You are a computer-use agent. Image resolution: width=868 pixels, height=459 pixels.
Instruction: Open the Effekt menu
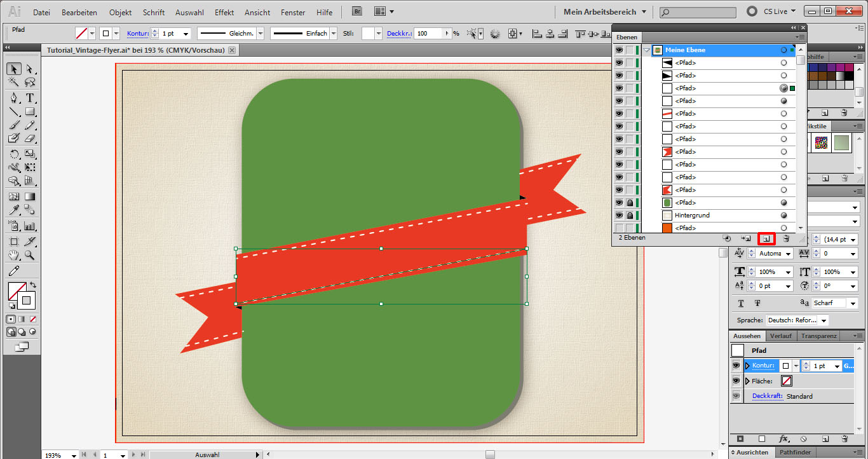(x=224, y=12)
